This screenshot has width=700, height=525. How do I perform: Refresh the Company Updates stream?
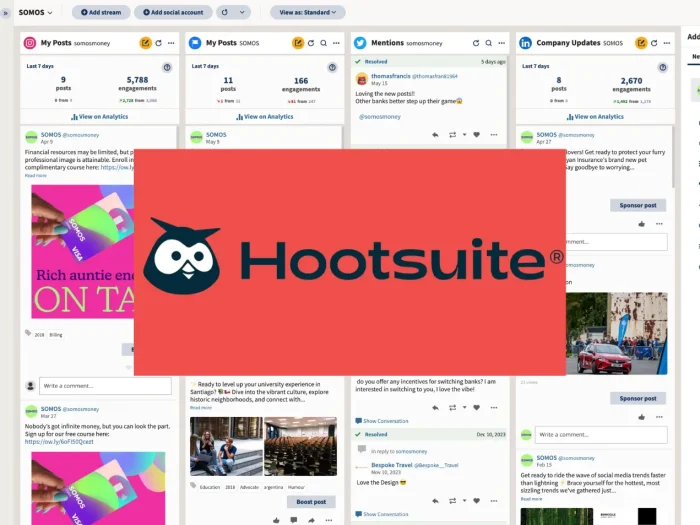coord(654,43)
